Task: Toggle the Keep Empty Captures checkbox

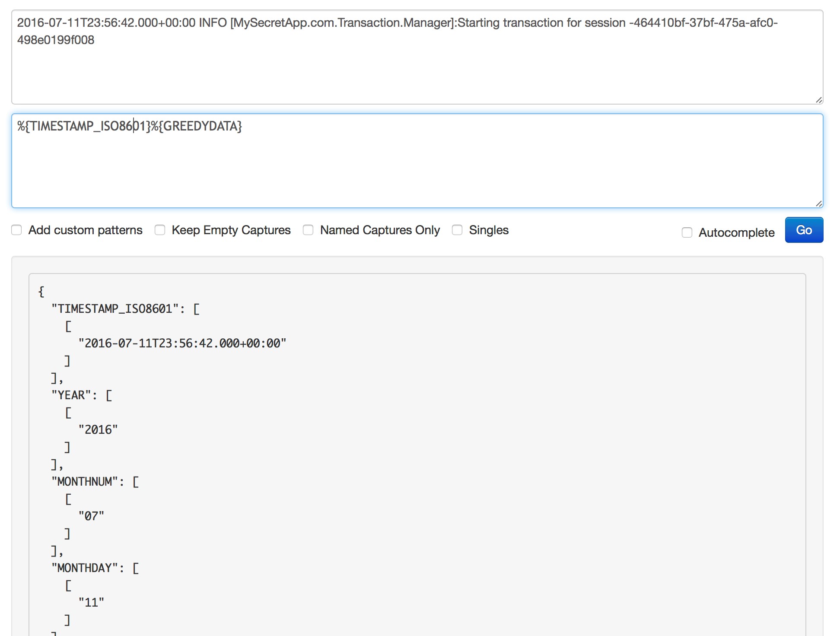Action: click(x=160, y=230)
